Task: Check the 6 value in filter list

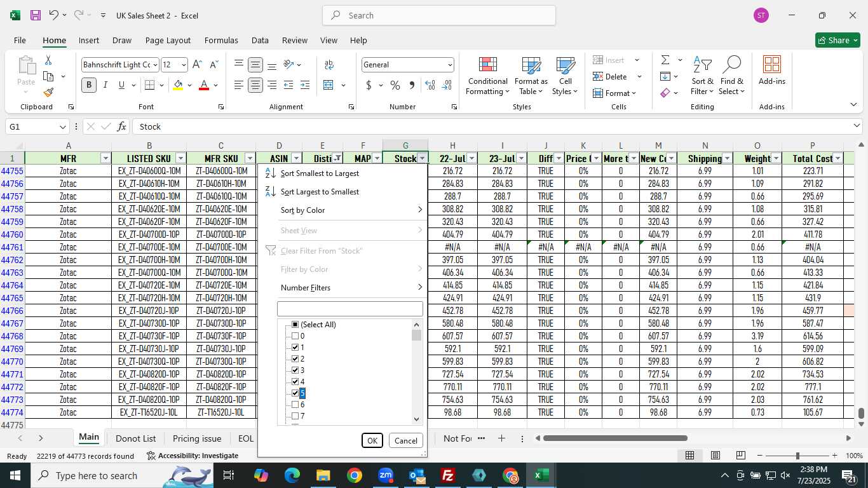Action: (x=295, y=405)
